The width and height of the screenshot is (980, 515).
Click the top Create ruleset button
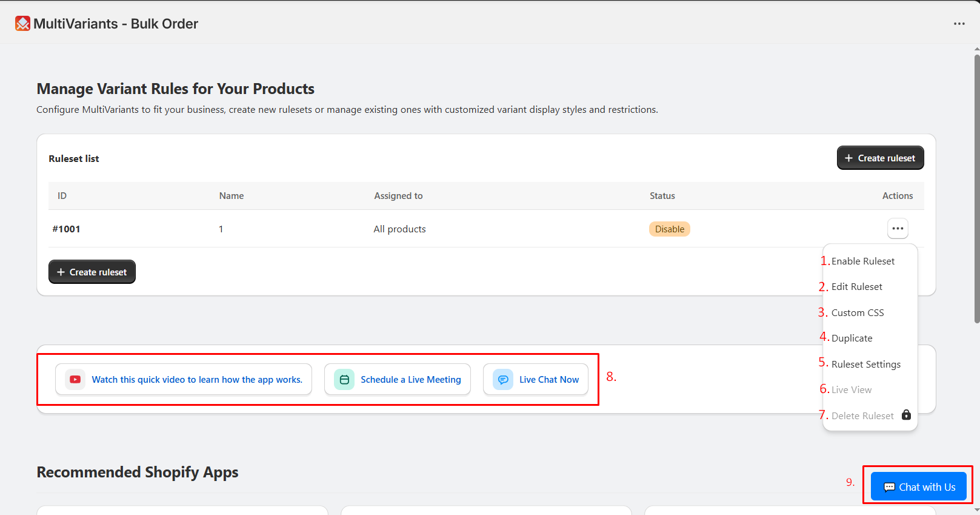pyautogui.click(x=881, y=158)
